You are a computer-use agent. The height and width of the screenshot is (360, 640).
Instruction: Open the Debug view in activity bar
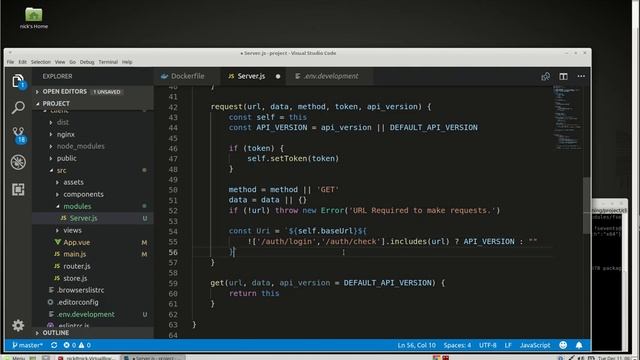coord(18,162)
